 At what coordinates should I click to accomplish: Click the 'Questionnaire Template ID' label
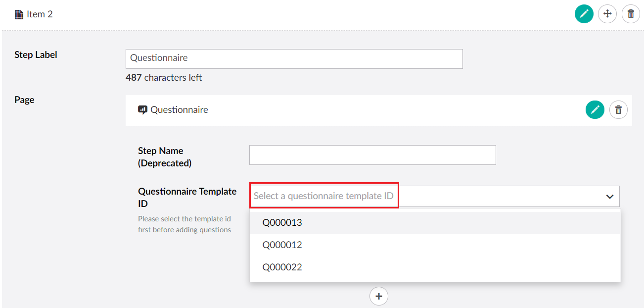(x=187, y=197)
